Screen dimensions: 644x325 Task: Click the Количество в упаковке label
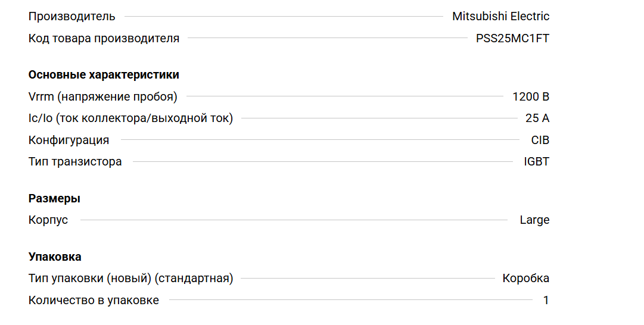(x=94, y=301)
